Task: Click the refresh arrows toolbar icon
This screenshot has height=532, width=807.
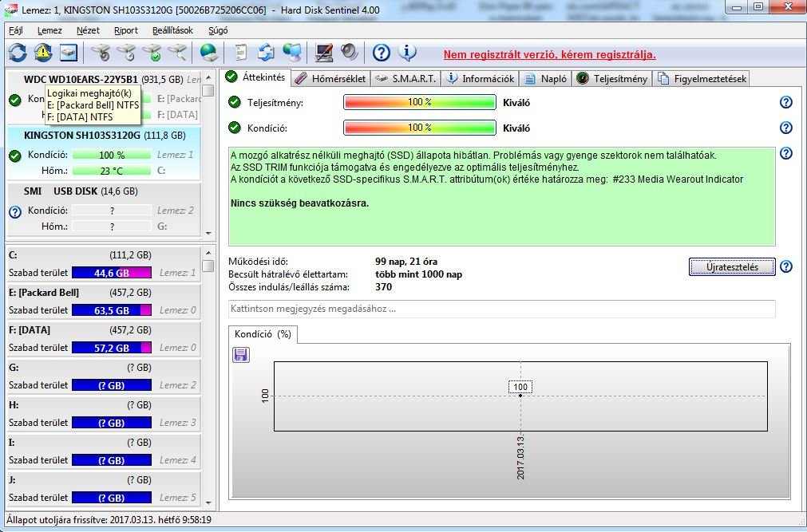Action: pos(18,52)
